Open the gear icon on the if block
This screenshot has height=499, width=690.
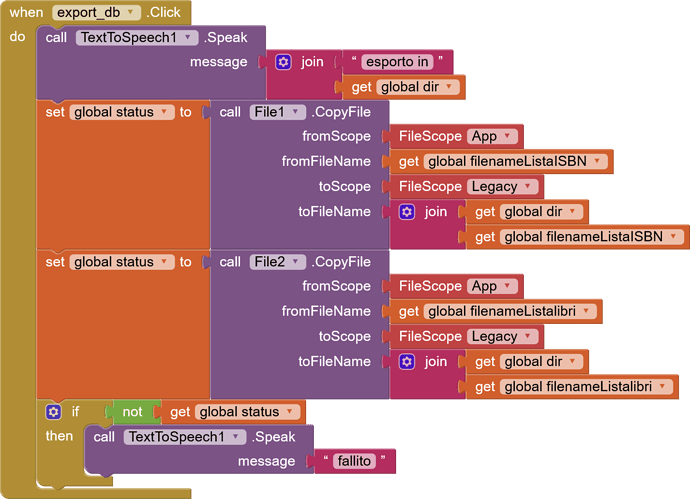click(53, 412)
